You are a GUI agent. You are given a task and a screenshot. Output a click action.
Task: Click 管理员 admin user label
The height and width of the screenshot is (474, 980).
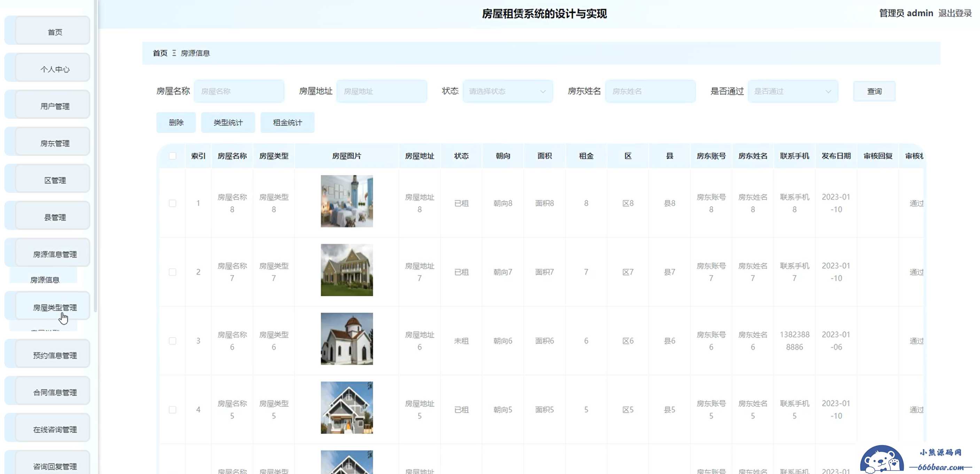click(906, 13)
